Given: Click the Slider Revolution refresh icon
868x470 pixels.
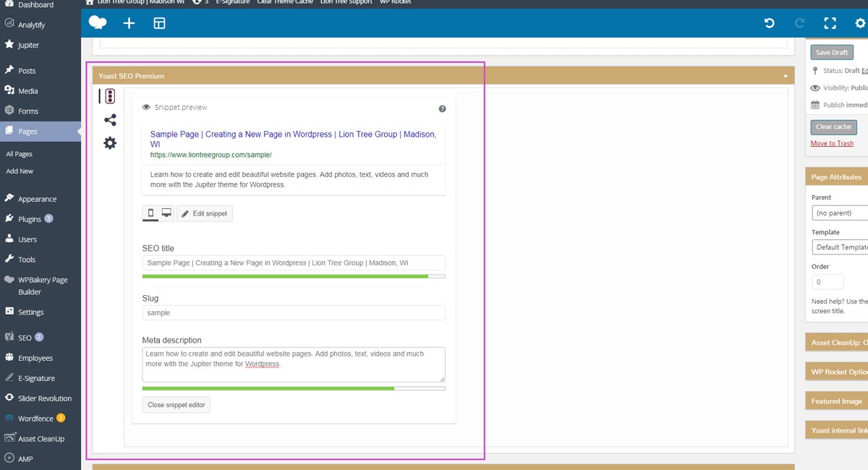Looking at the screenshot, I should (x=9, y=398).
